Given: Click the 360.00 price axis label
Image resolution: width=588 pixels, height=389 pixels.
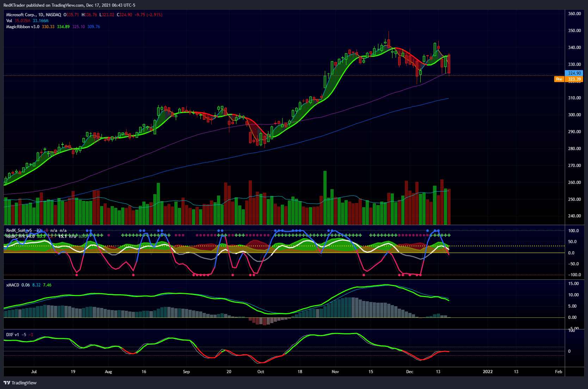Looking at the screenshot, I should pyautogui.click(x=575, y=14).
